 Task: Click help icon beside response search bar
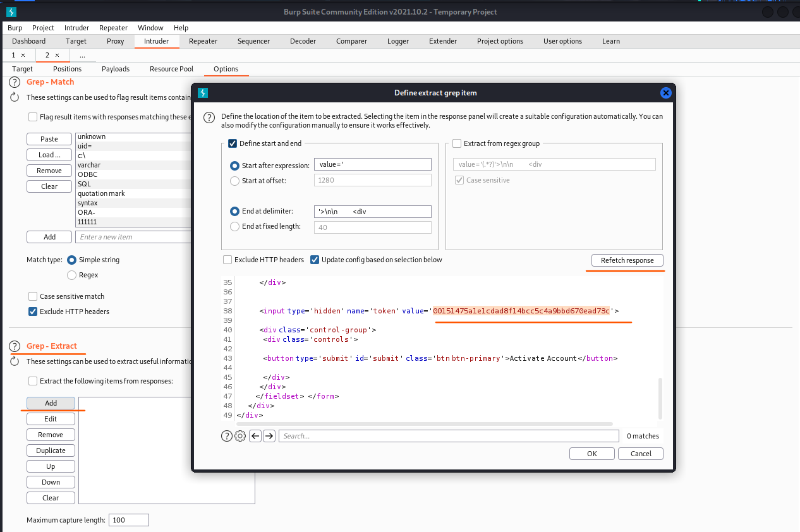(x=226, y=436)
